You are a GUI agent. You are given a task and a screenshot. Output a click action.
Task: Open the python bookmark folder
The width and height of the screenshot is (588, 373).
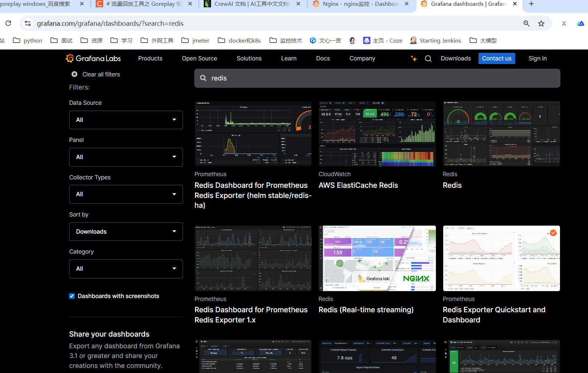click(x=28, y=40)
